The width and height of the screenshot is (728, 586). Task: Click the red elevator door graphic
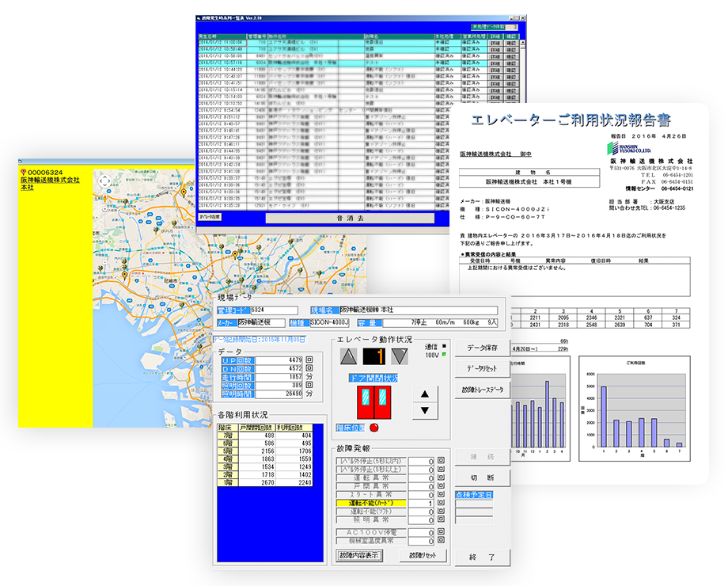374,402
